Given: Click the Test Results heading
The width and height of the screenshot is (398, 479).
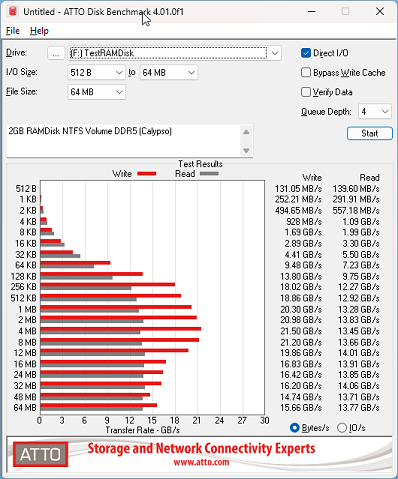Looking at the screenshot, I should click(200, 164).
